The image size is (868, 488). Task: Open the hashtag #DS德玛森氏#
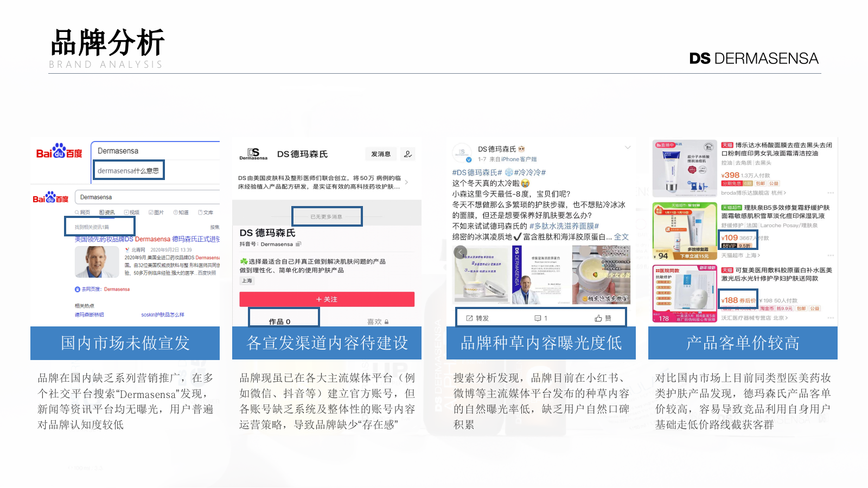point(477,172)
